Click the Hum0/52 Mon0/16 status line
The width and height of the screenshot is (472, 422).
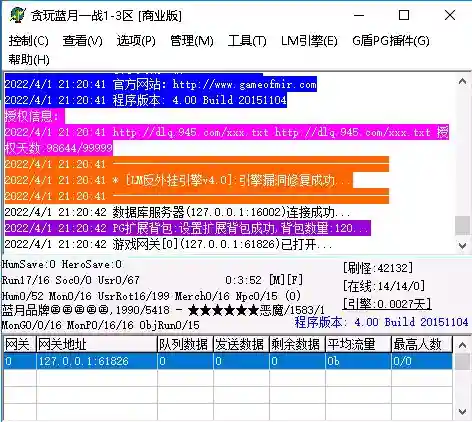point(151,296)
